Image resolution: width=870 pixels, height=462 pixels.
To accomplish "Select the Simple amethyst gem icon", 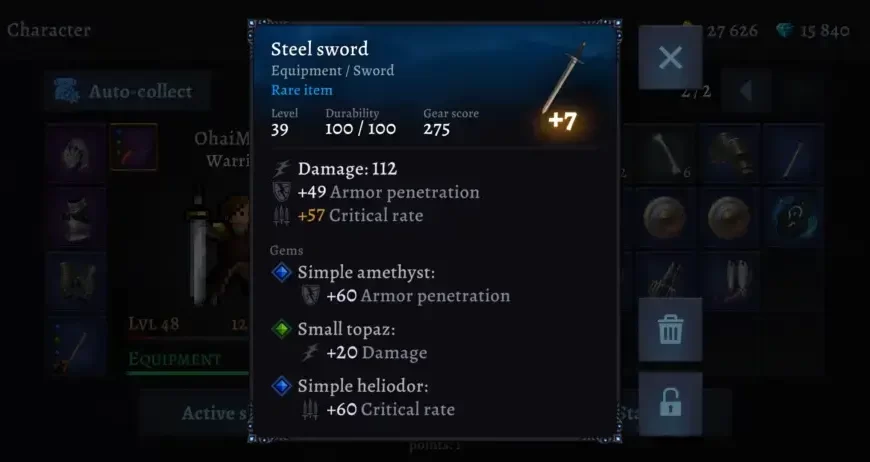I will (x=282, y=272).
